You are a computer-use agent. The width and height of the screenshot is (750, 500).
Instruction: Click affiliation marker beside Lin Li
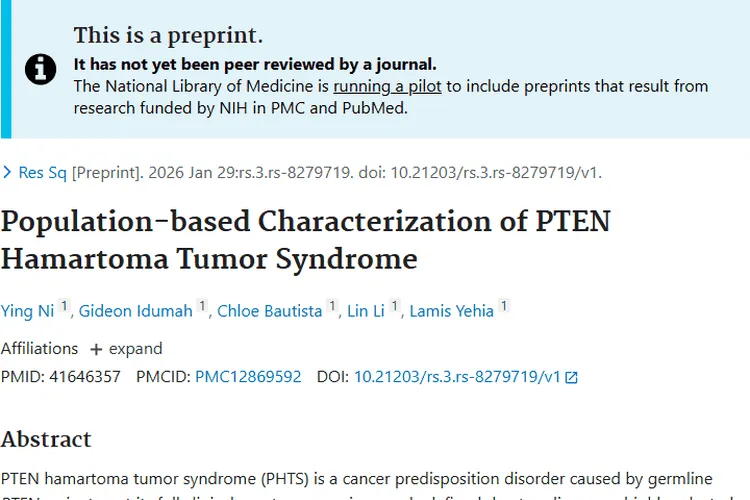pos(395,307)
